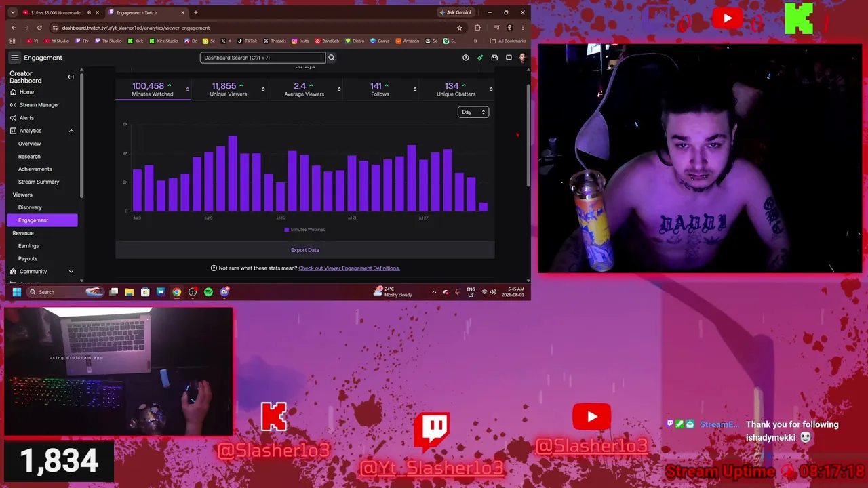Click the Export Data button
Screen dimensions: 868x488
305,250
